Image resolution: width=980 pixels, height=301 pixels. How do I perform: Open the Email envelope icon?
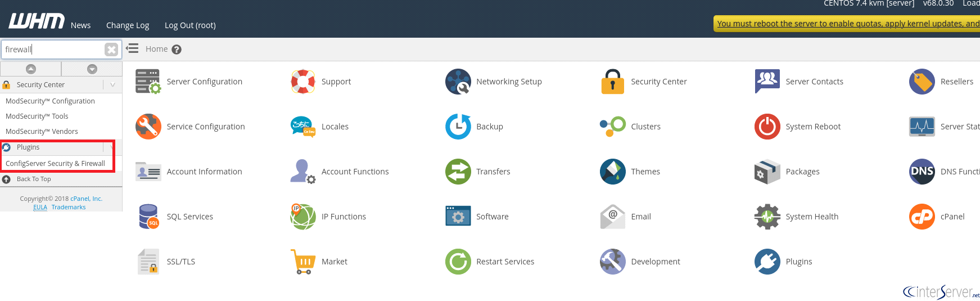coord(613,217)
